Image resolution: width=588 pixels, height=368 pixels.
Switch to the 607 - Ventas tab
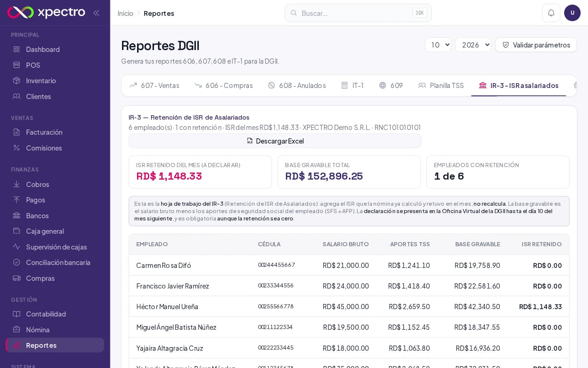pyautogui.click(x=154, y=85)
